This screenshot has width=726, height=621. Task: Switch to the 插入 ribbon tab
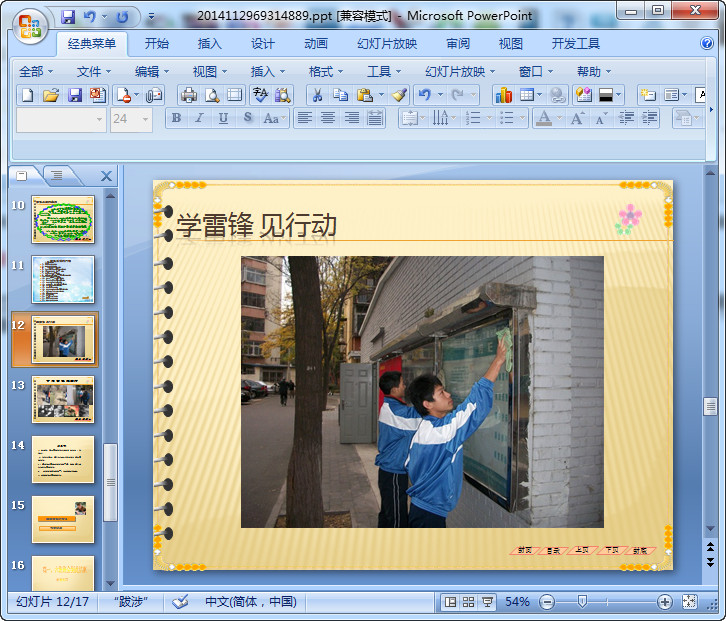[x=209, y=44]
